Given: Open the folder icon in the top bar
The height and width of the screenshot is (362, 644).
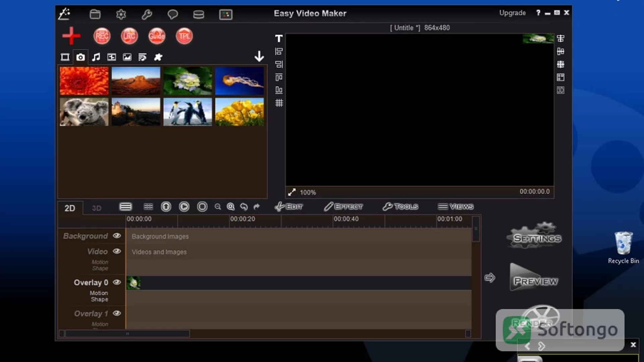Looking at the screenshot, I should click(x=95, y=14).
